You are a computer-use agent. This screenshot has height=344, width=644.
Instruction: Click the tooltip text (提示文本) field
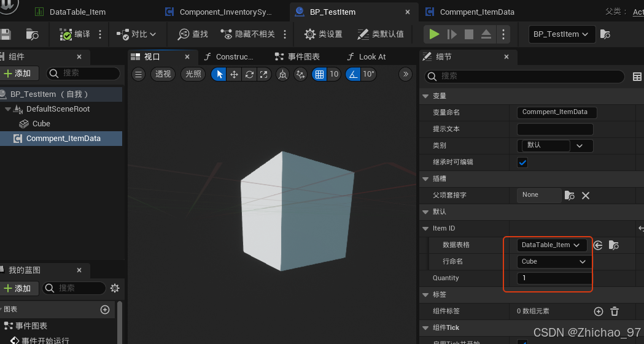(x=555, y=129)
